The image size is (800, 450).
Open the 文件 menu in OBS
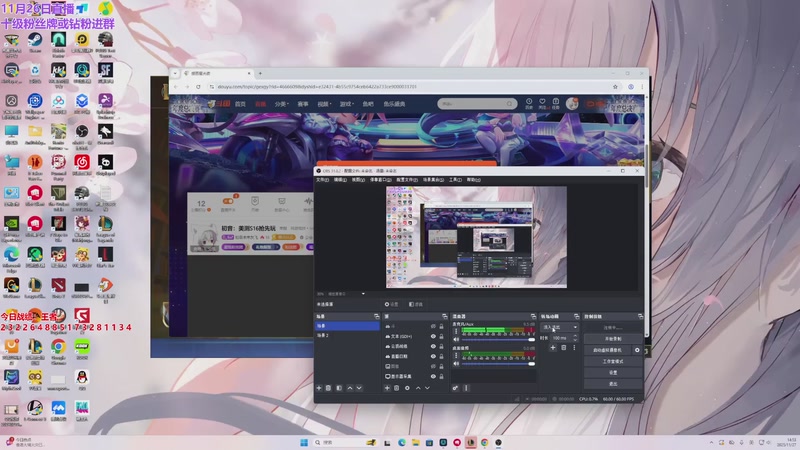322,180
